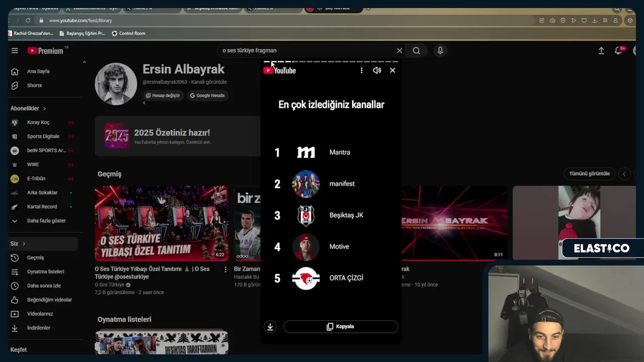This screenshot has height=362, width=644.
Task: Open Rachid Ghezzal bookmark
Action: (x=31, y=34)
